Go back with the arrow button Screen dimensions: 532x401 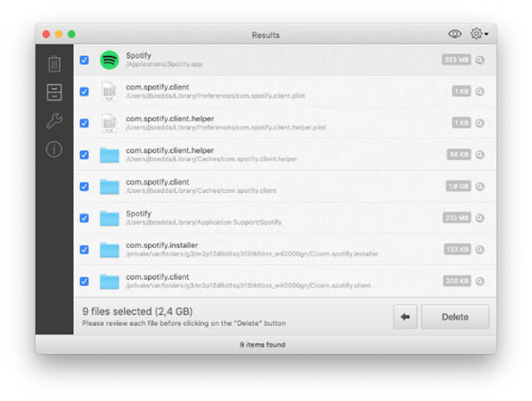point(405,317)
